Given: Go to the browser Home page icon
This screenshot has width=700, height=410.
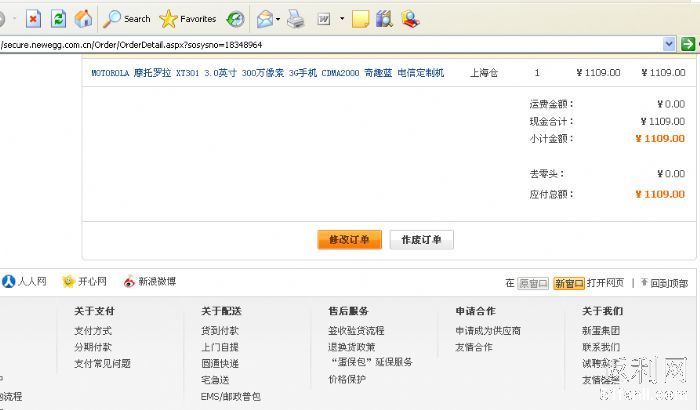Looking at the screenshot, I should point(84,18).
